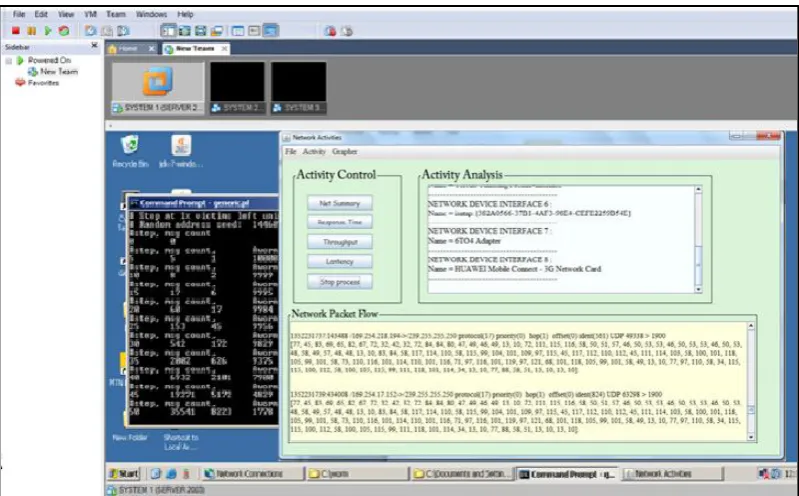Collapse the Powered On tree node
The width and height of the screenshot is (799, 496).
click(8, 61)
